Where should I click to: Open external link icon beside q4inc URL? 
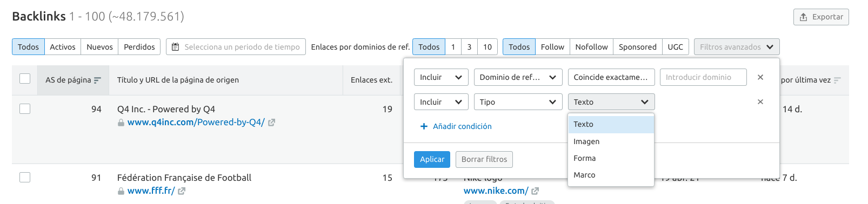(271, 123)
